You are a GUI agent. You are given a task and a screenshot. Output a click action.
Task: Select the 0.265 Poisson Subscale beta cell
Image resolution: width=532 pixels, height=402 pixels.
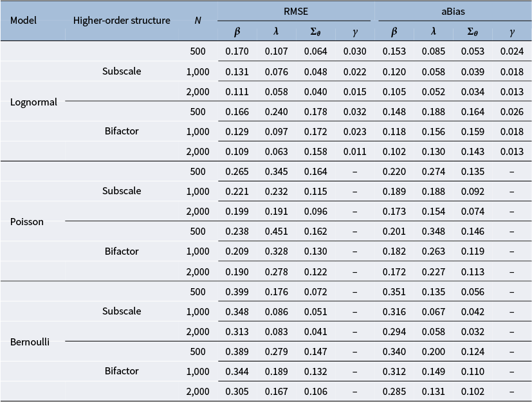(x=237, y=171)
